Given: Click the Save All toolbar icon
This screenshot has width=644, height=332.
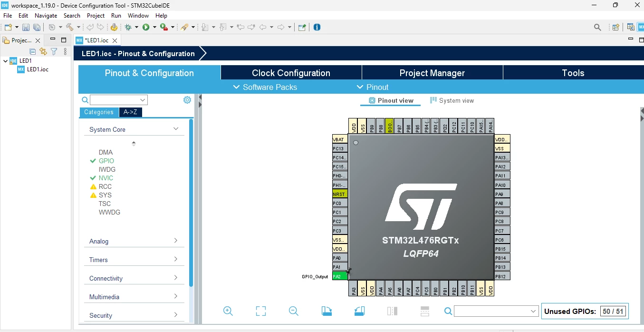Looking at the screenshot, I should tap(36, 27).
